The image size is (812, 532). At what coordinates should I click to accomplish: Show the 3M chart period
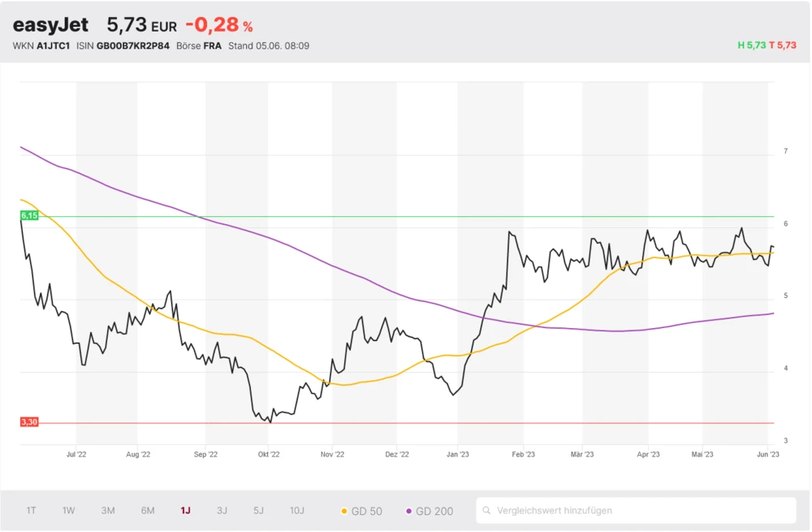(x=108, y=511)
